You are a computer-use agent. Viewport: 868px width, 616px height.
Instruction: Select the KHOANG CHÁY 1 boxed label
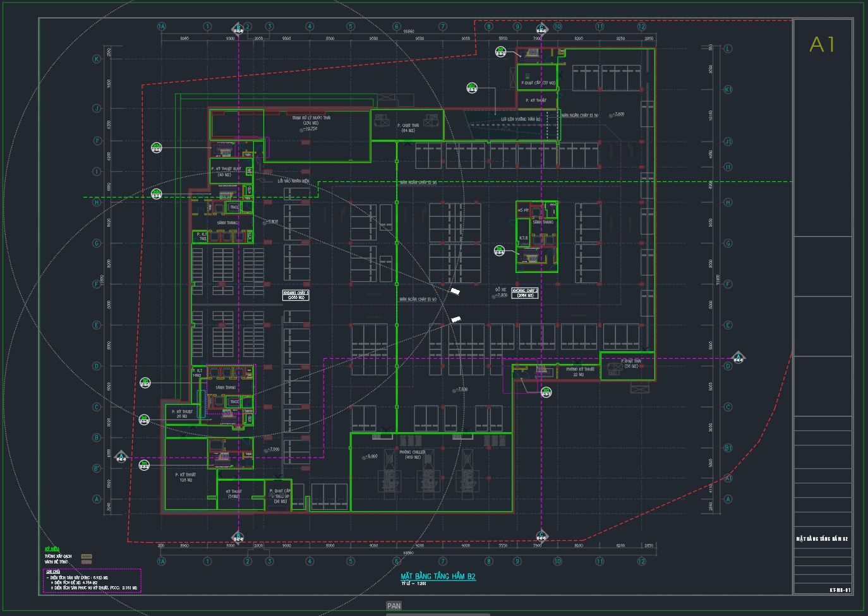295,294
